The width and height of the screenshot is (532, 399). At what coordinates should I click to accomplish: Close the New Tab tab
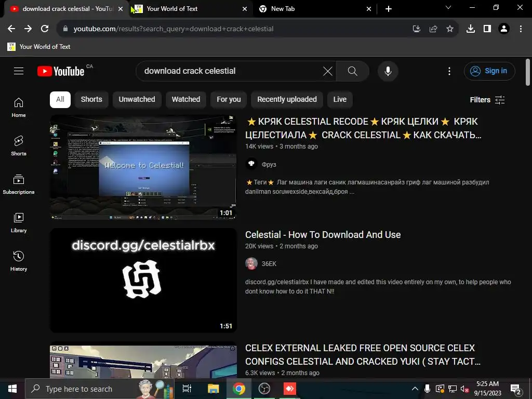point(369,9)
